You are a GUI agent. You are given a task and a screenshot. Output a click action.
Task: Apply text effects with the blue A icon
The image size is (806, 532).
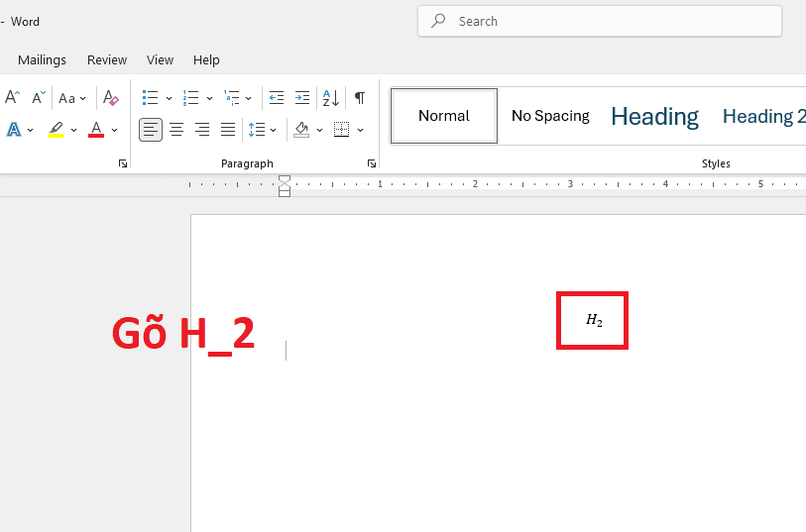[14, 130]
